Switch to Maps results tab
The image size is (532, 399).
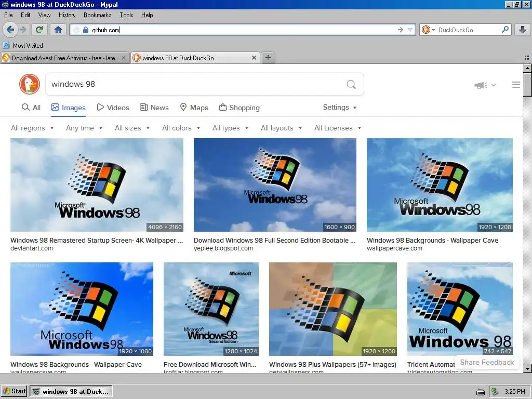[194, 108]
